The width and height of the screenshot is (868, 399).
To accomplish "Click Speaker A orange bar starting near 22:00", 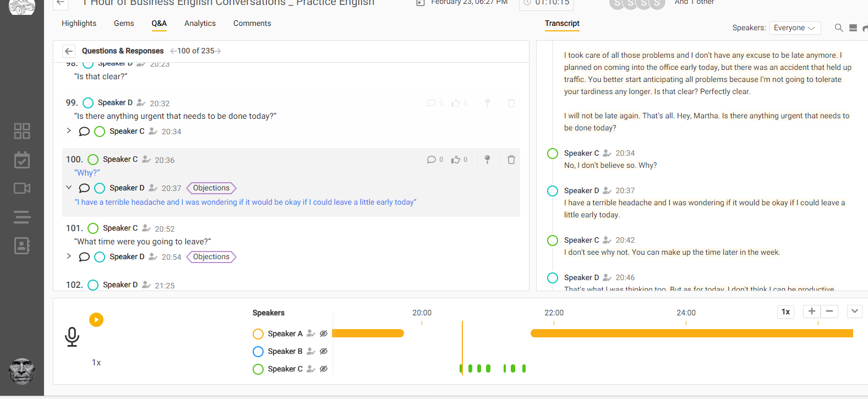I will pos(692,334).
